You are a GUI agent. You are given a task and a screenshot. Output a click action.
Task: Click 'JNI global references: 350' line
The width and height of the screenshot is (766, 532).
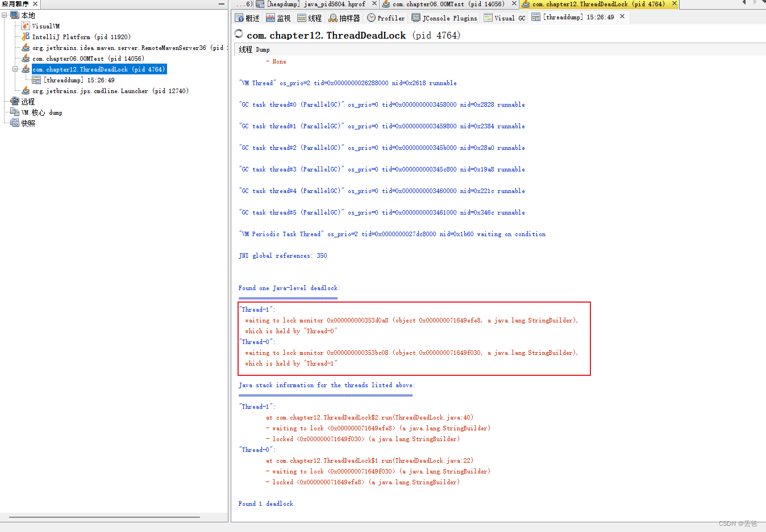(282, 255)
